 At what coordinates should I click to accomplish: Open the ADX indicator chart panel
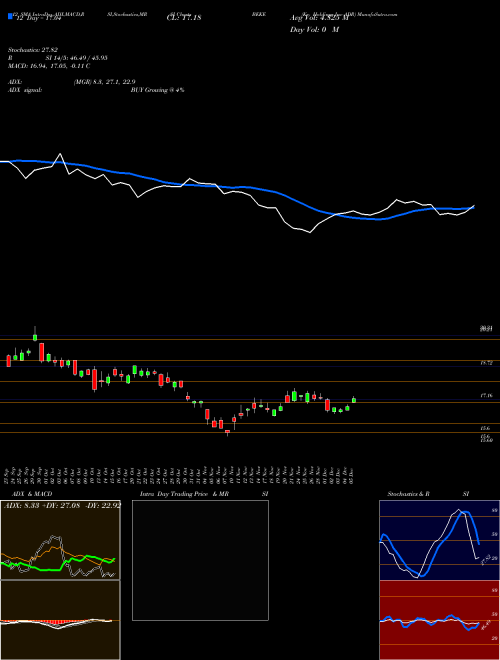(60, 540)
